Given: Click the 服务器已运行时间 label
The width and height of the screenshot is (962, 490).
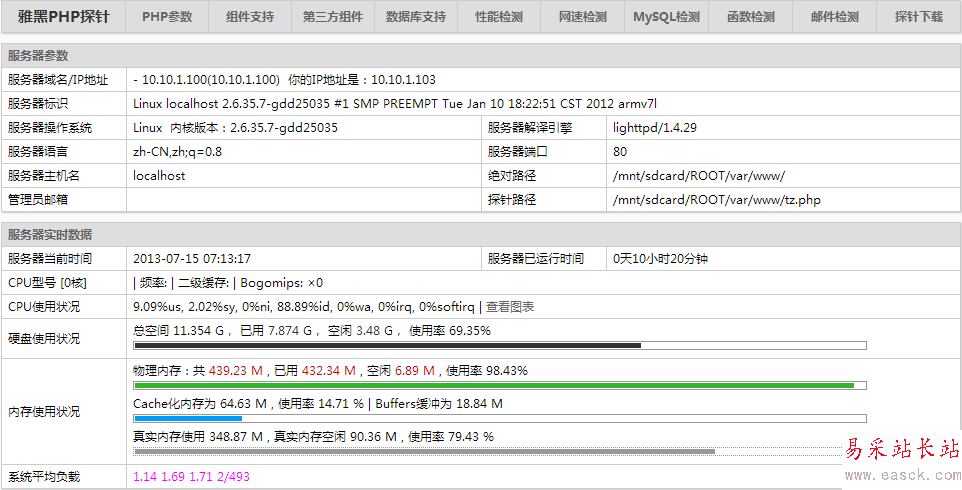Looking at the screenshot, I should point(536,259).
